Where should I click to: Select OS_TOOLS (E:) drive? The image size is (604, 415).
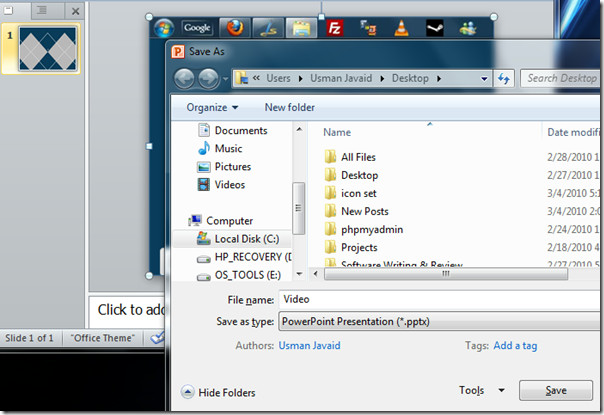[x=239, y=275]
